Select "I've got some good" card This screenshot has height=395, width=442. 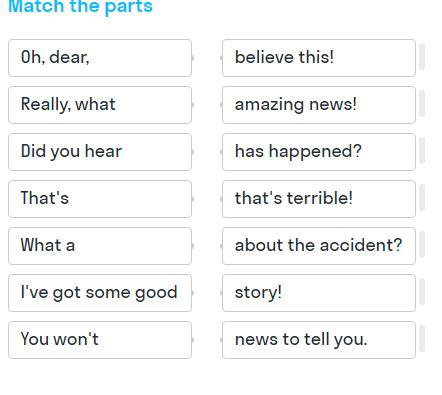pos(100,293)
